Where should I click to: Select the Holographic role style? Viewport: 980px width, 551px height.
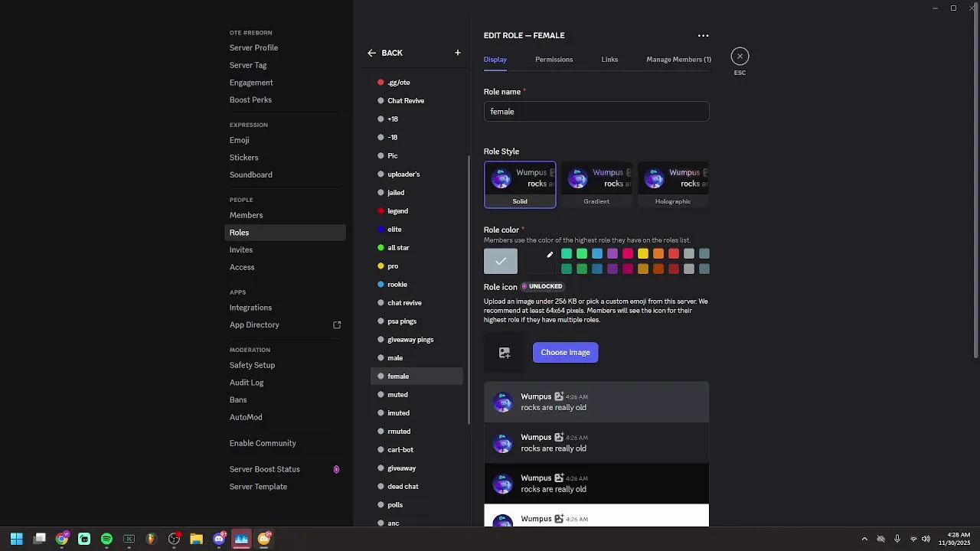(673, 184)
